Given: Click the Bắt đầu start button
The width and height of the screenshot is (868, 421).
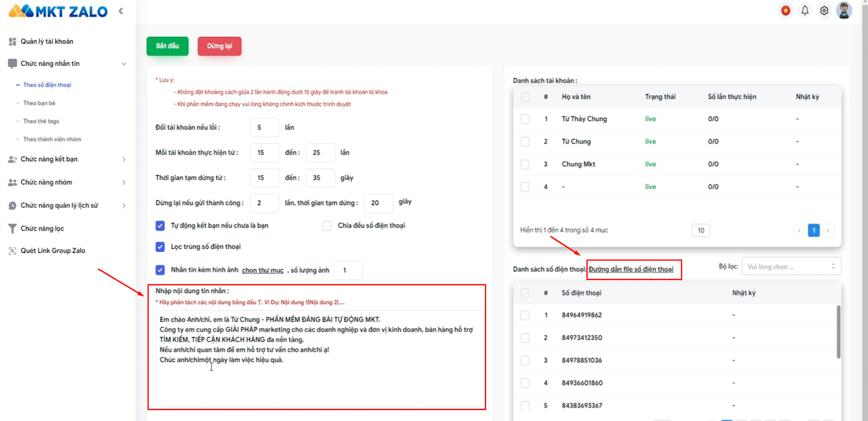Looking at the screenshot, I should point(168,46).
